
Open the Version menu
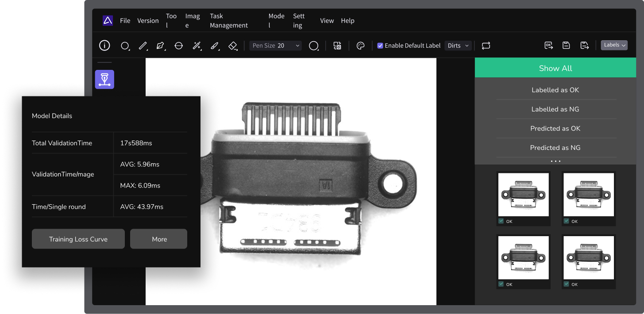pyautogui.click(x=148, y=21)
